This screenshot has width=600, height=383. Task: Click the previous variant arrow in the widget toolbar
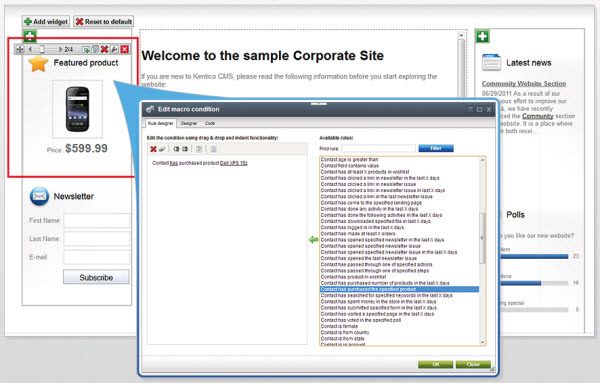point(30,49)
